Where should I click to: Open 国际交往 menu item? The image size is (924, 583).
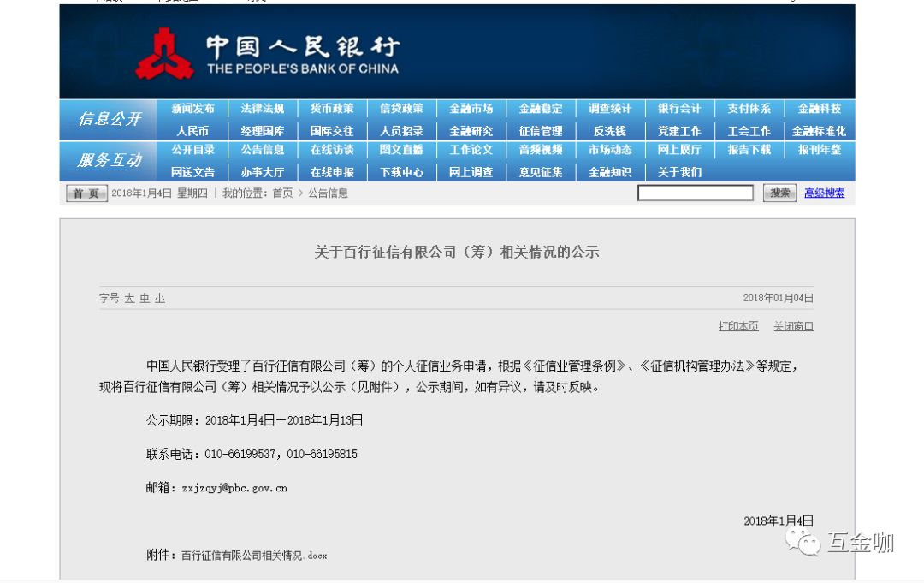(332, 131)
